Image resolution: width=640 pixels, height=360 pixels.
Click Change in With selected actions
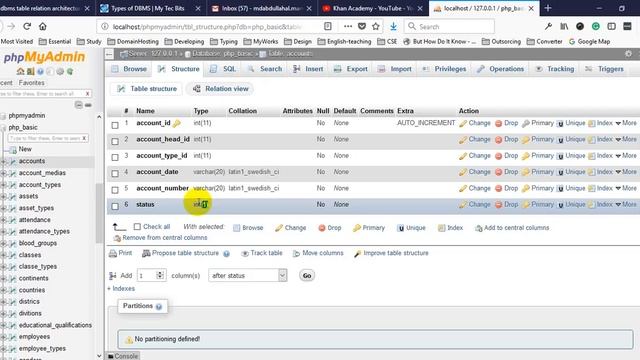pos(290,228)
